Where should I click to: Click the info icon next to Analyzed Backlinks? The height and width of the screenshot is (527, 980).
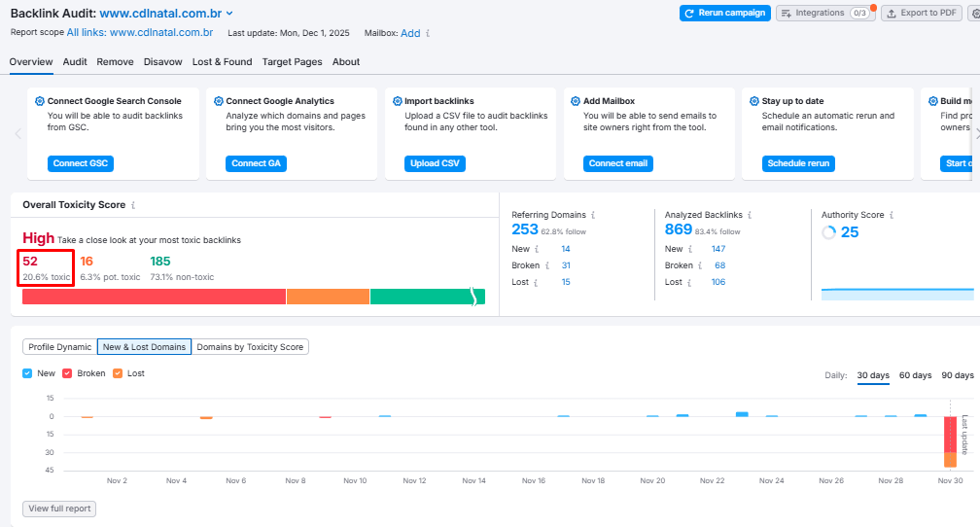tap(750, 215)
